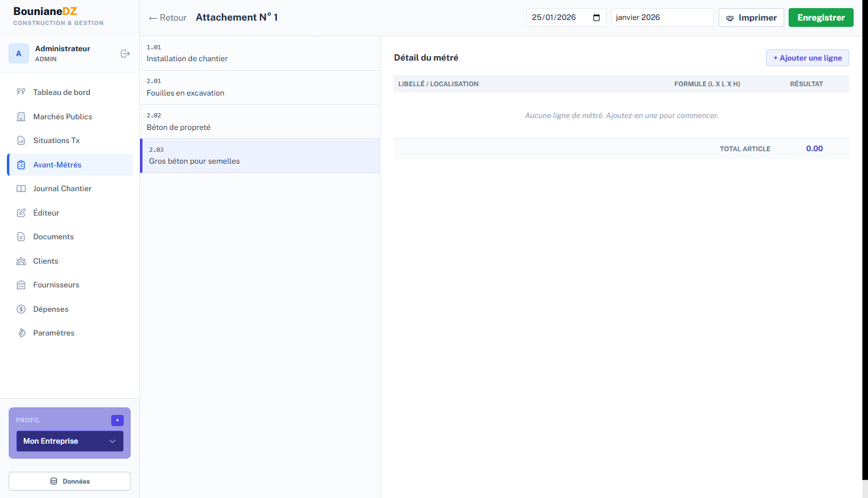868x498 pixels.
Task: Expand the Mon Entreprise profile dropdown
Action: tap(69, 441)
